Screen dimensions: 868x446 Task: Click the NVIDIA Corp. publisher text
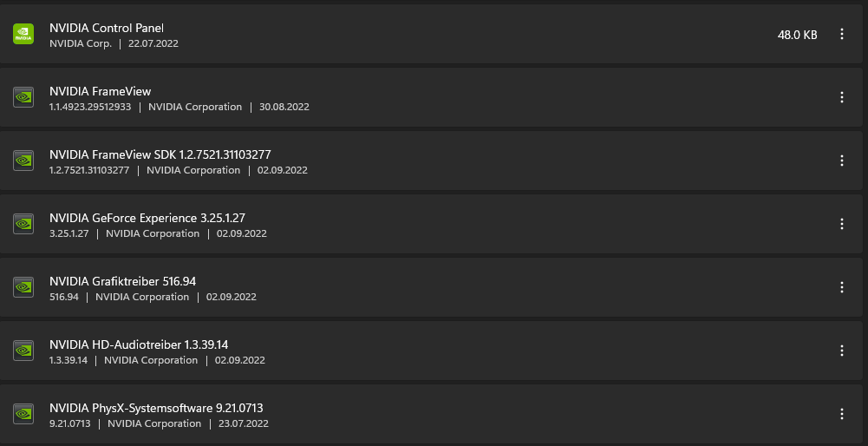[81, 43]
